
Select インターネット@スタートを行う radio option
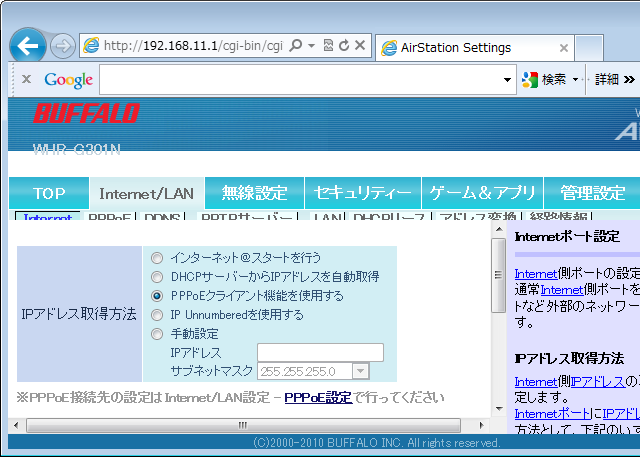(x=157, y=258)
